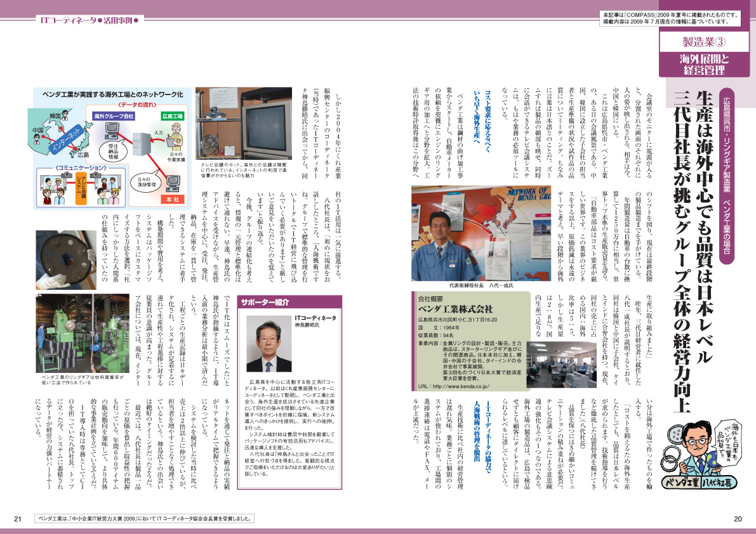Click the 製造業③ category box
756x534 pixels.
[704, 42]
